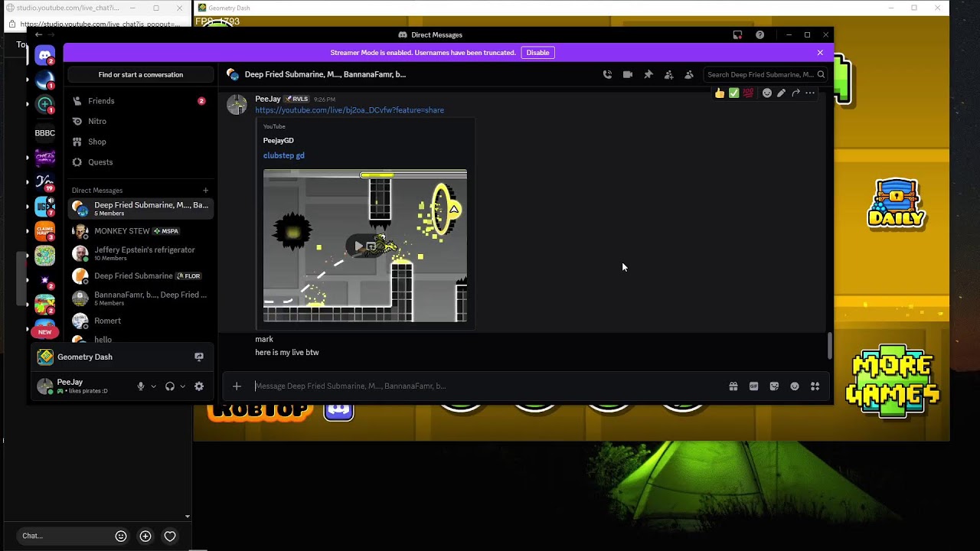
Task: Open emoji picker in YouTube live chat
Action: point(121,536)
